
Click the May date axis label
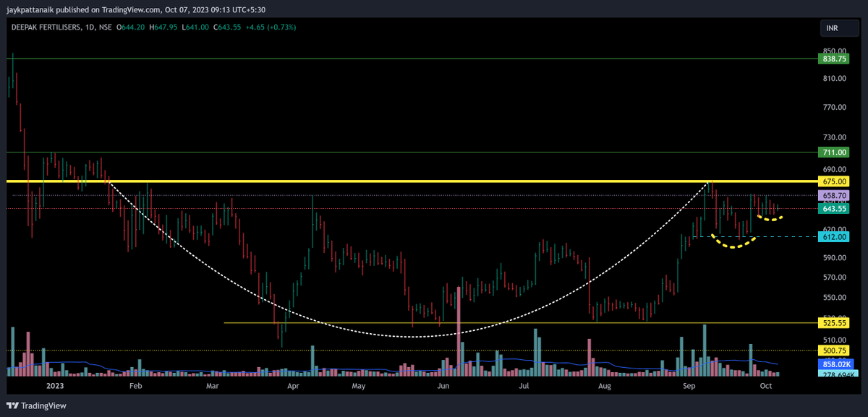[x=359, y=387]
